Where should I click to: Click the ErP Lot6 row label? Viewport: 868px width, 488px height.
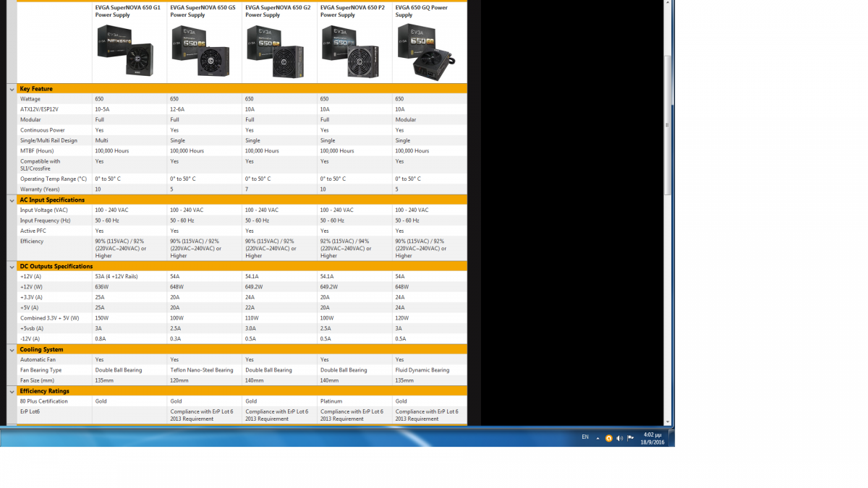point(30,411)
